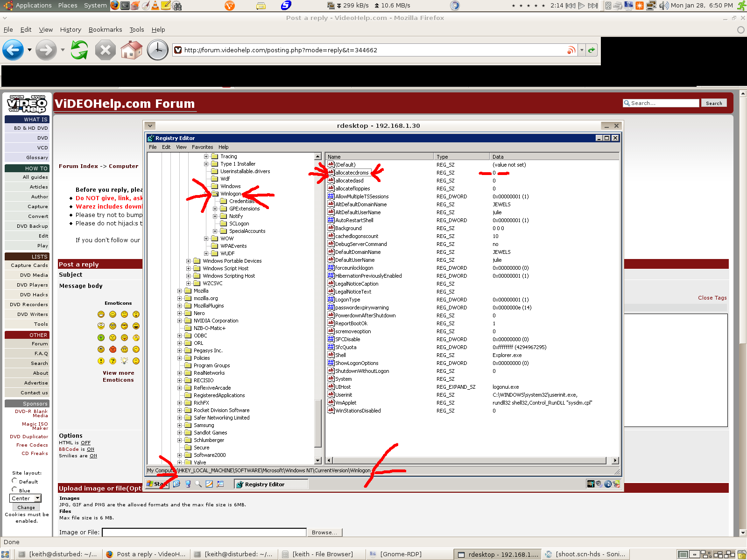Click the forum Search button
The width and height of the screenshot is (747, 560).
(714, 103)
